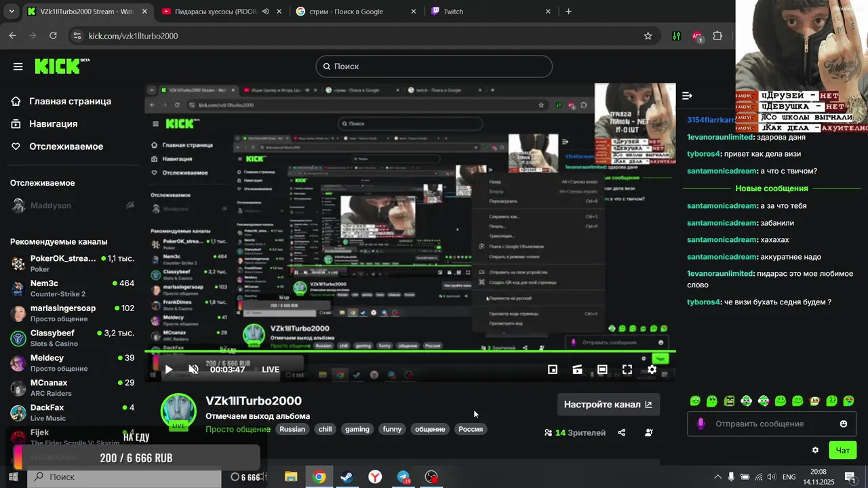Open the Chrome extensions puzzle icon
Screen dimensions: 868x488
tap(717, 36)
